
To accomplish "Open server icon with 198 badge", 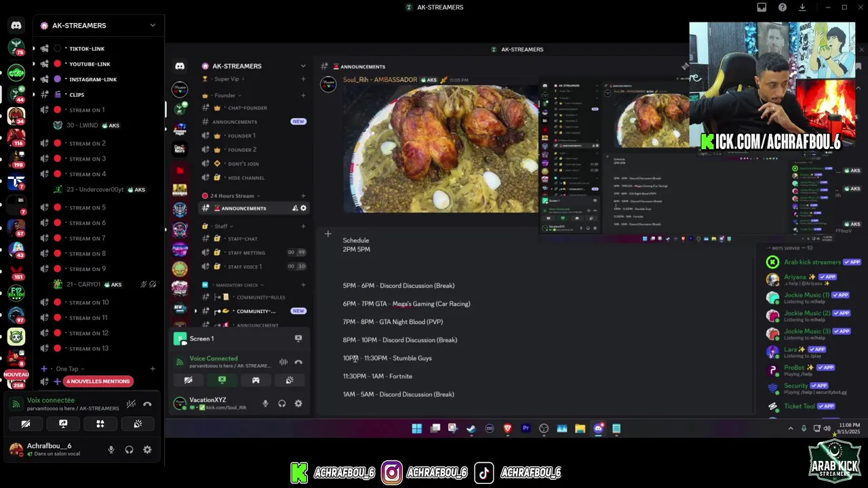I will 16,160.
